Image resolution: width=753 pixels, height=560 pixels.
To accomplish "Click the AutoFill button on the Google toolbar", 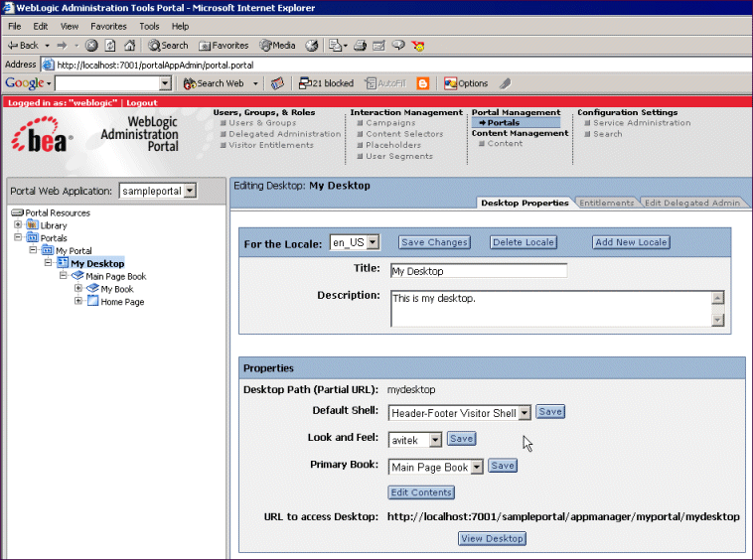I will click(385, 83).
